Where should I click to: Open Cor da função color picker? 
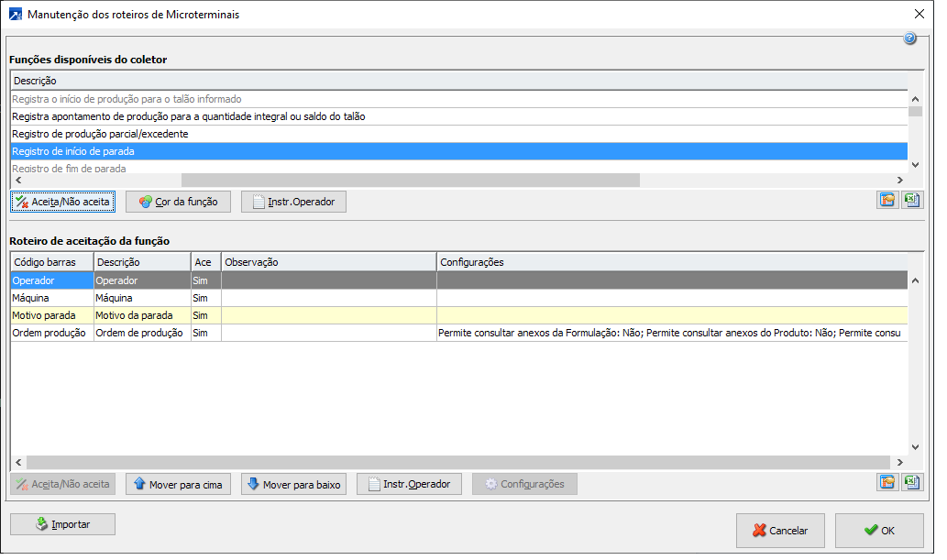(x=178, y=202)
